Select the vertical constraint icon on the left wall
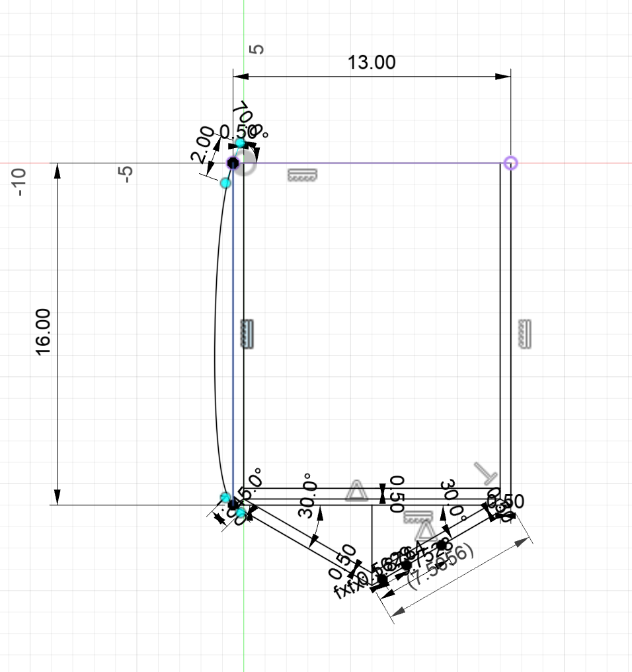The image size is (632, 672). point(247,334)
